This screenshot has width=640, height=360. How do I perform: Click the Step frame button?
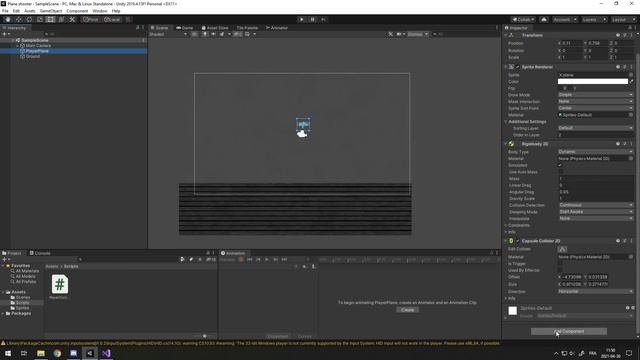[323, 20]
